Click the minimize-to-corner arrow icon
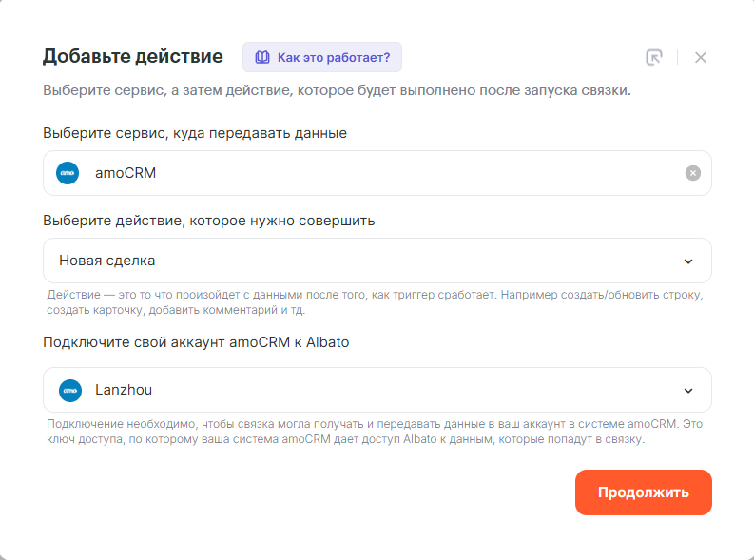Screen dimensions: 754x560 click(653, 57)
